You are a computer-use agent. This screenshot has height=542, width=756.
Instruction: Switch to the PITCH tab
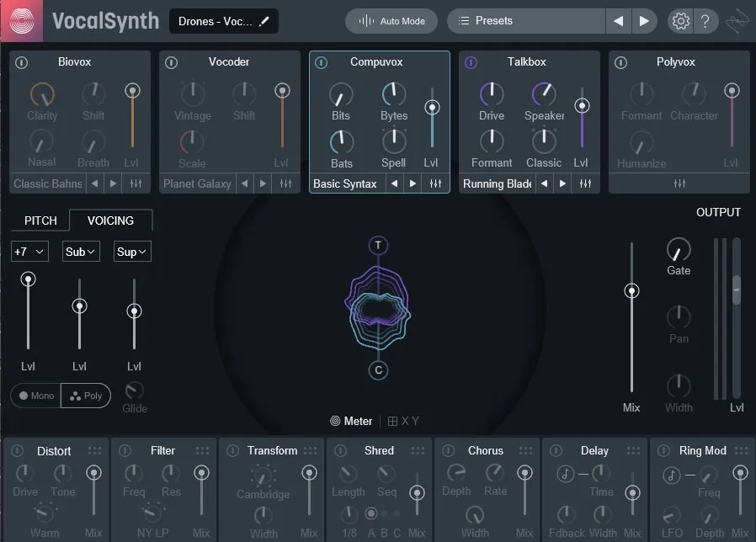39,220
